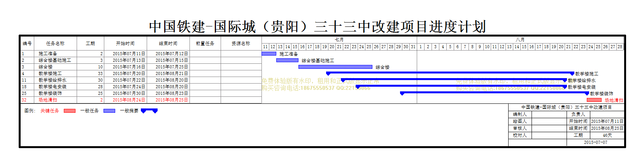Click the start date 2015年07月22日 cell
The height and width of the screenshot is (166, 644).
pyautogui.click(x=125, y=80)
